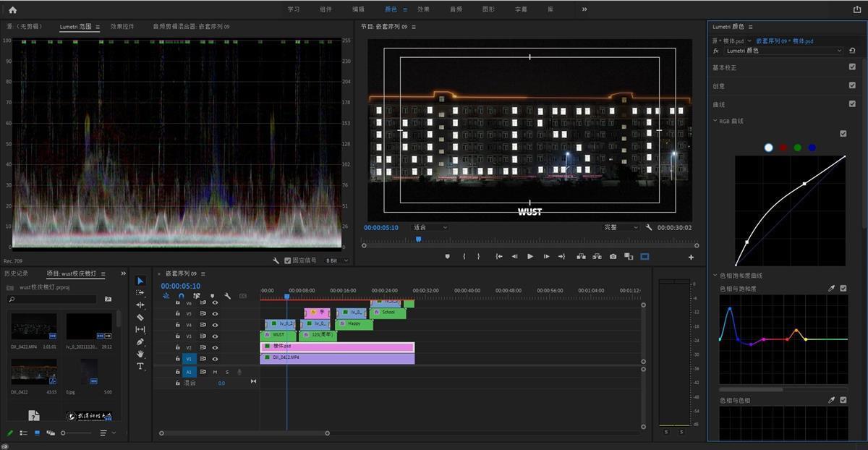
Task: Disable the 创意 section checkbox
Action: [852, 85]
